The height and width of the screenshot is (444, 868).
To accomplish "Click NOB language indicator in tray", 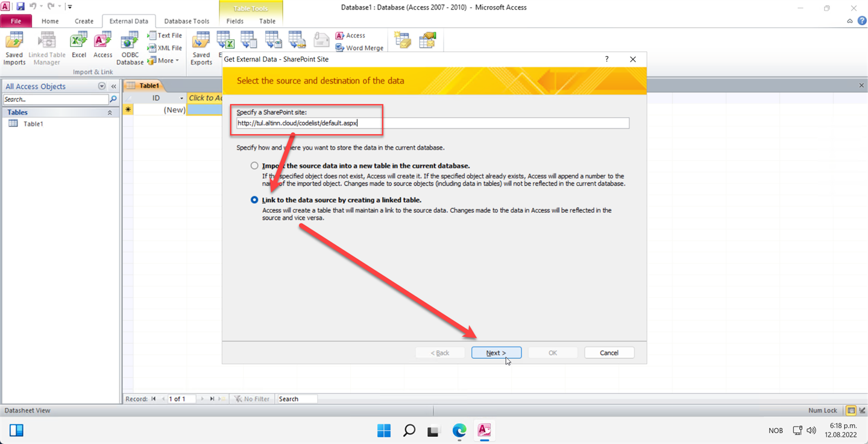I will point(776,431).
